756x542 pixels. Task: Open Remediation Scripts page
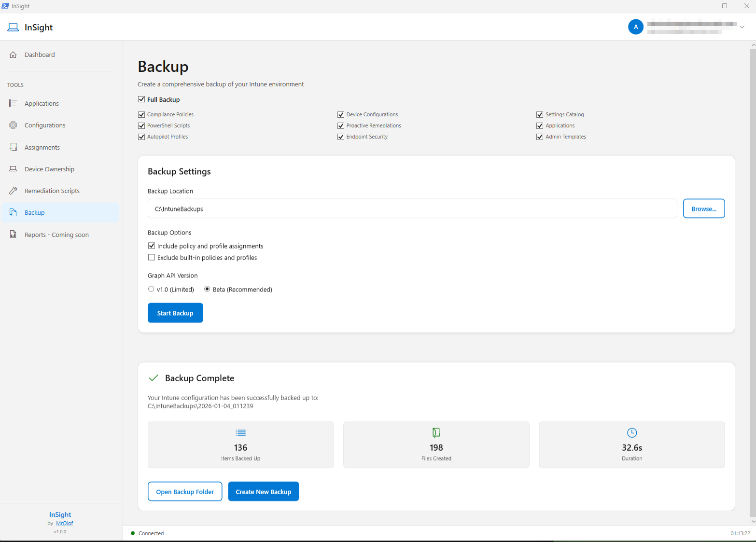tap(60, 191)
